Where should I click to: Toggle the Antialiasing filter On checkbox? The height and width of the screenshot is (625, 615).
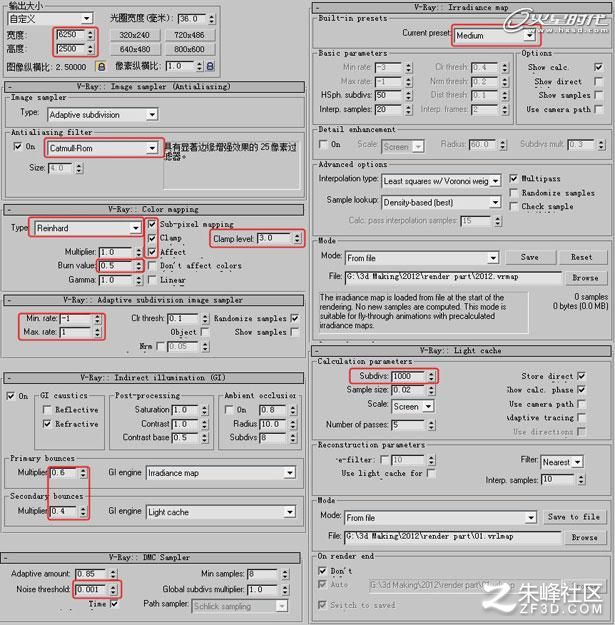pos(18,146)
